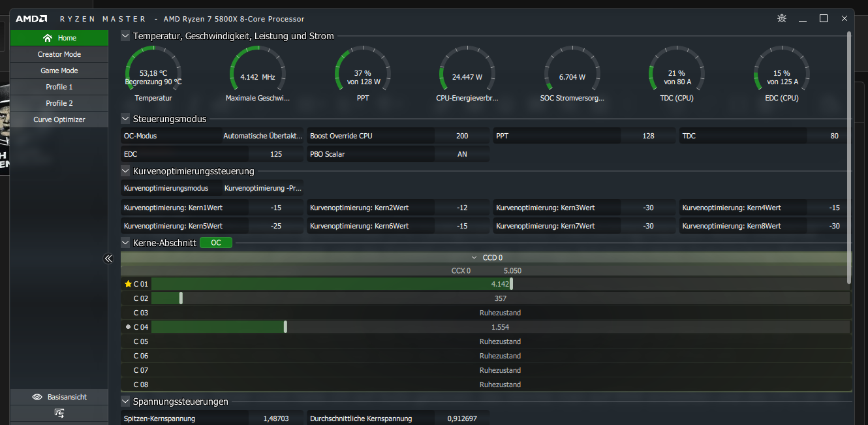Click the EDC limit value 125
The image size is (868, 425).
pos(276,154)
